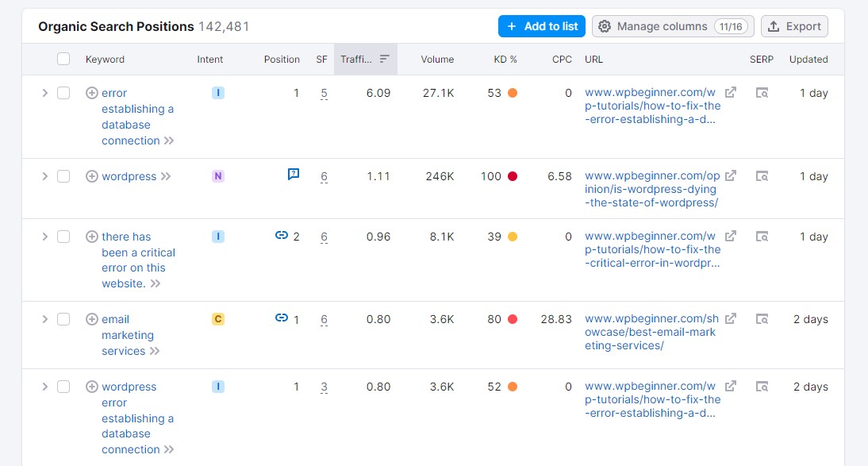
Task: Open the is-wordpress-dying URL link
Action: (652, 189)
